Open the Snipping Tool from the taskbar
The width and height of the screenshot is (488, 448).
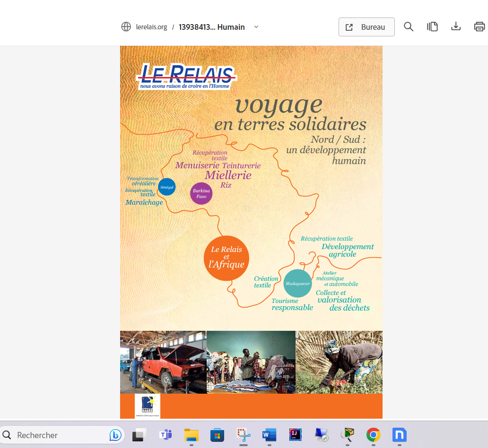click(244, 435)
